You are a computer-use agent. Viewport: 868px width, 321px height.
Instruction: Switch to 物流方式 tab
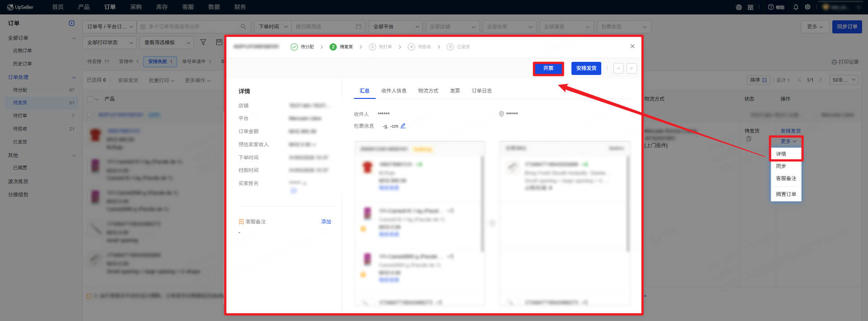click(x=428, y=91)
